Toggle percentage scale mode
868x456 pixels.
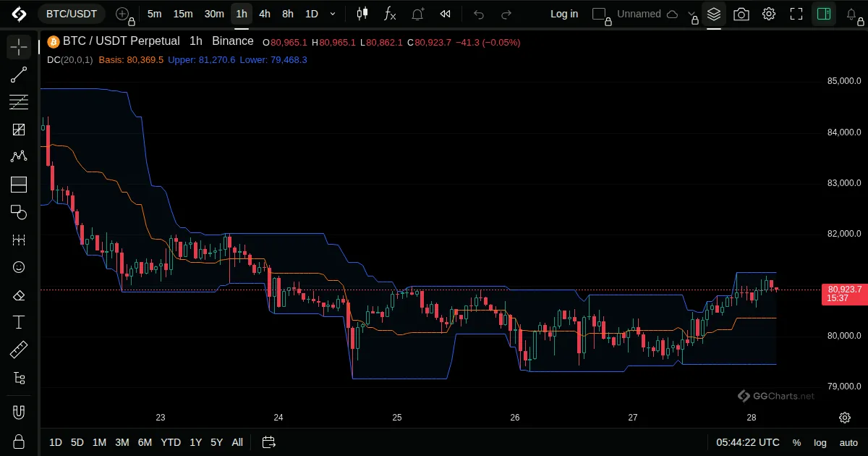[x=796, y=442]
